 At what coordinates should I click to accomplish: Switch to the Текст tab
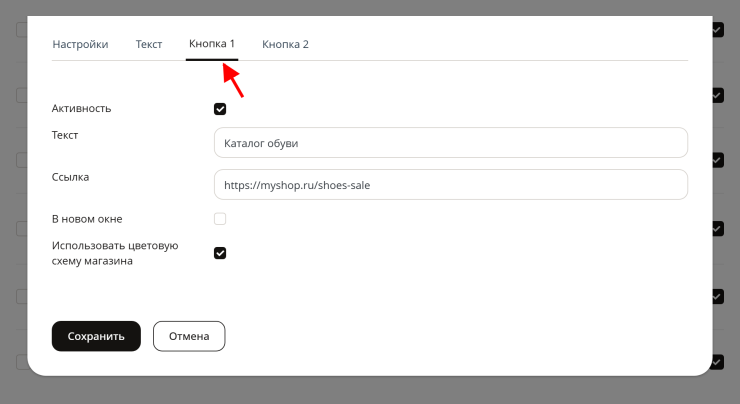point(149,44)
